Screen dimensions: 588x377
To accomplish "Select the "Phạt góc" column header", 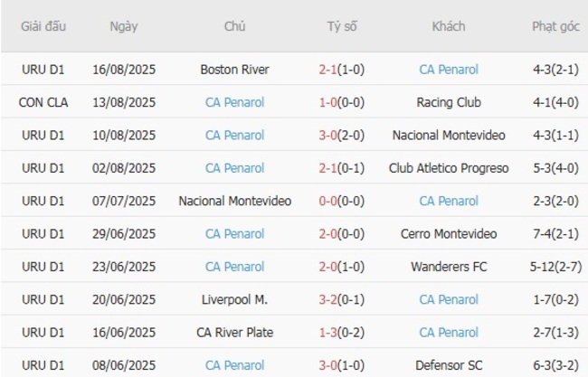I will (x=556, y=26).
